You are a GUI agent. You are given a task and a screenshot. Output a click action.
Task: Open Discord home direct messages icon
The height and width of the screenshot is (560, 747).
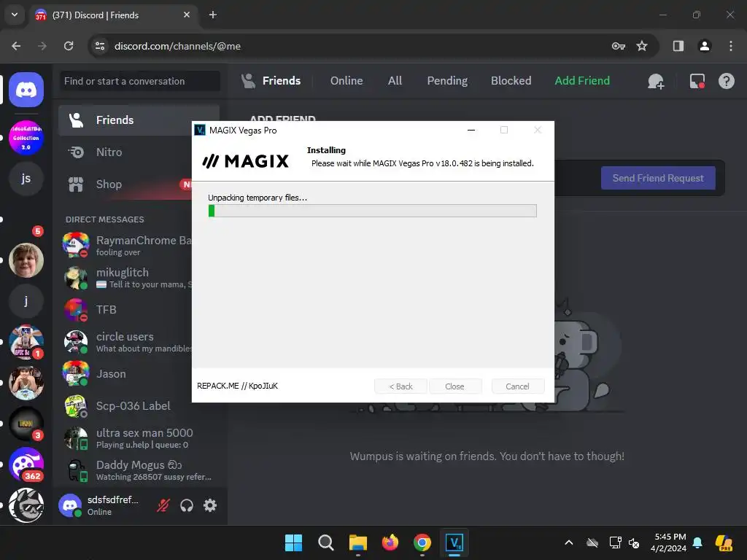[x=26, y=90]
